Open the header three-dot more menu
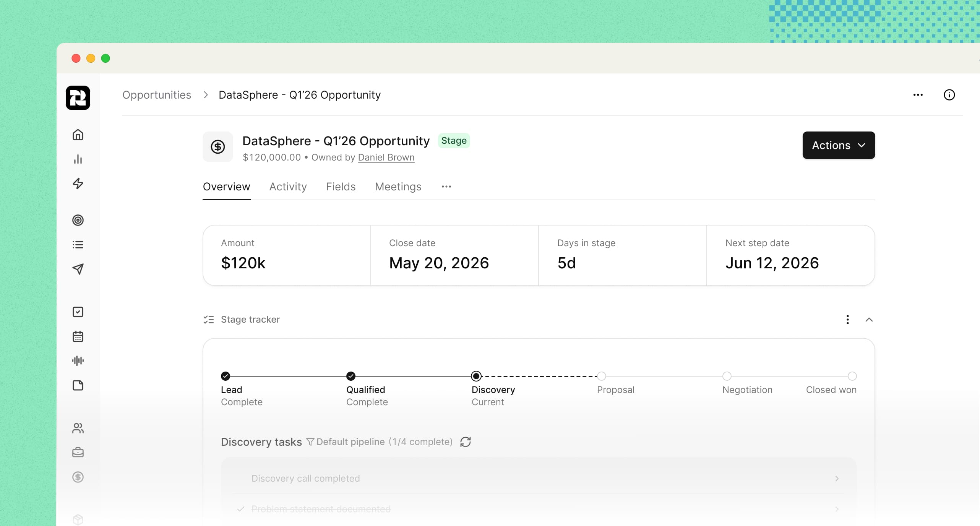Screen dimensions: 980x526 coord(918,95)
